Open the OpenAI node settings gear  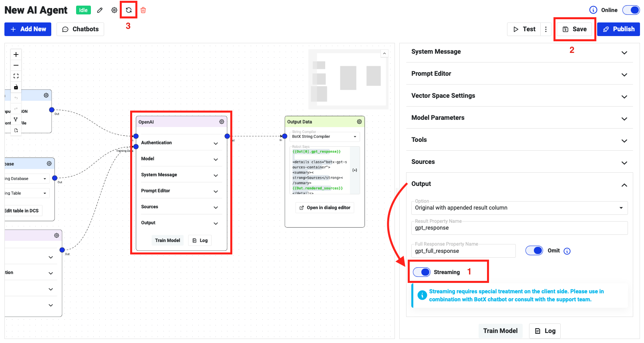(x=221, y=122)
